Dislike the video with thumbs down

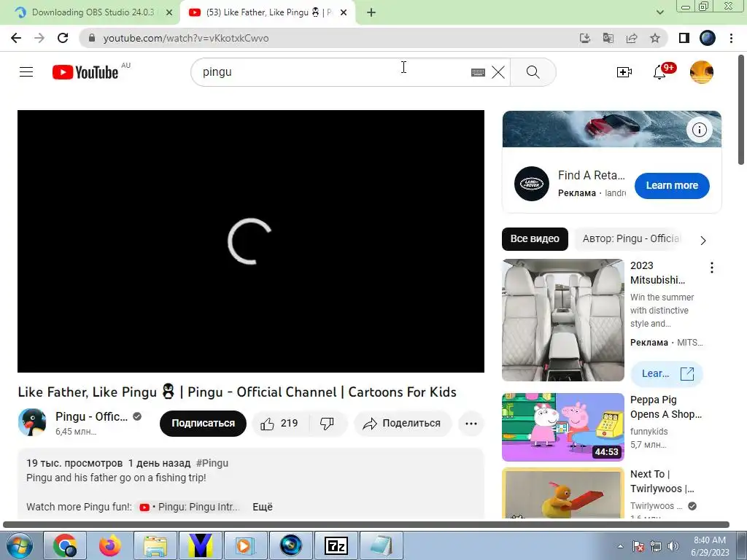pyautogui.click(x=328, y=424)
